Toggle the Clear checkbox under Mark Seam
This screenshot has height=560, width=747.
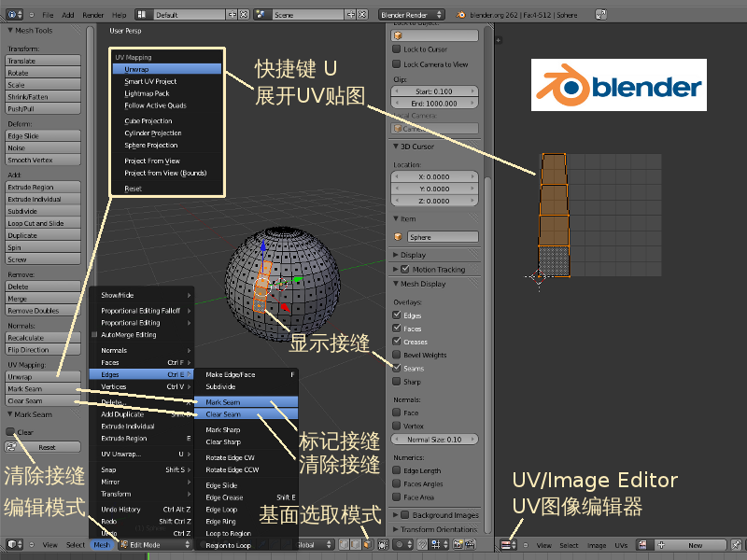click(10, 432)
